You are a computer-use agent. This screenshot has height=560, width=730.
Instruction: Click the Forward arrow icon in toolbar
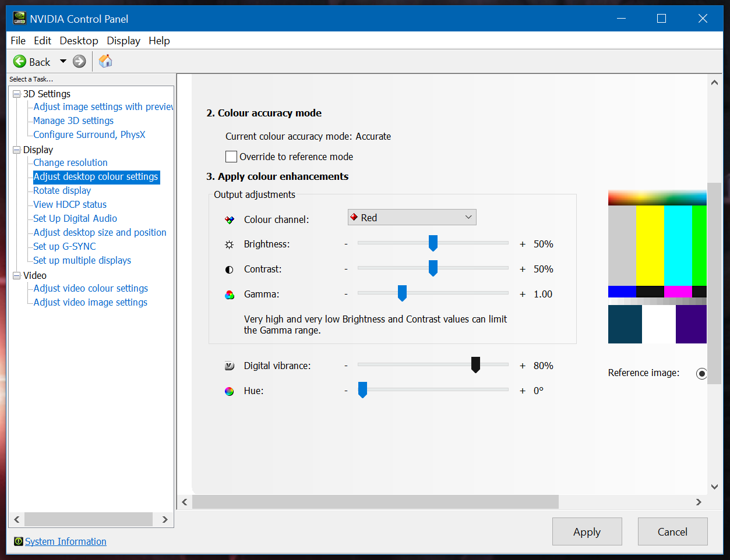click(x=79, y=62)
